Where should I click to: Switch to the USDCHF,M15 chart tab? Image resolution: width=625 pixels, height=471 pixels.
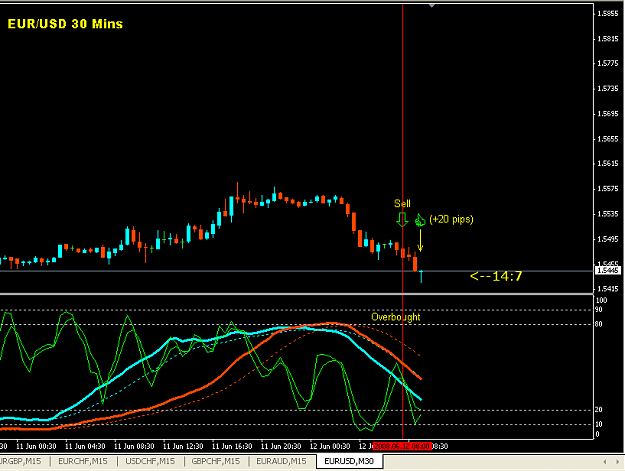tap(150, 461)
